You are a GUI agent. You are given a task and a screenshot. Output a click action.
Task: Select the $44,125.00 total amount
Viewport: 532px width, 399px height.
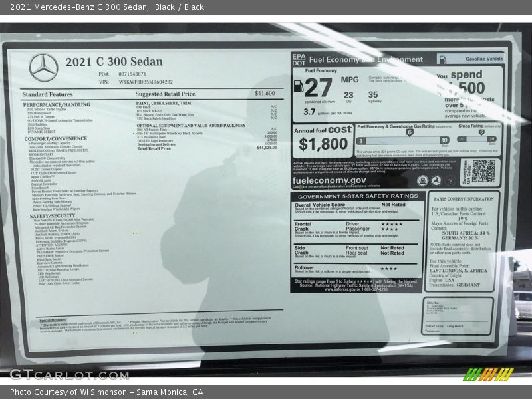[267, 148]
